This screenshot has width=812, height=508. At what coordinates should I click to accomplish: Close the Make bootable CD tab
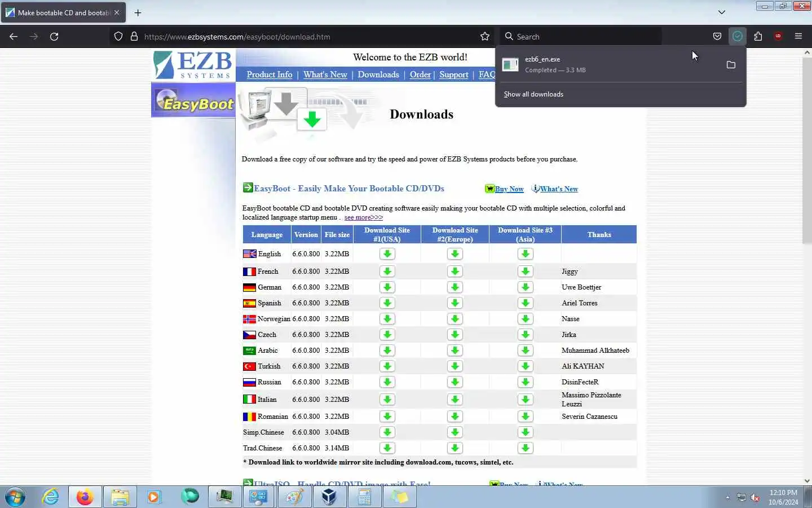pyautogui.click(x=117, y=12)
